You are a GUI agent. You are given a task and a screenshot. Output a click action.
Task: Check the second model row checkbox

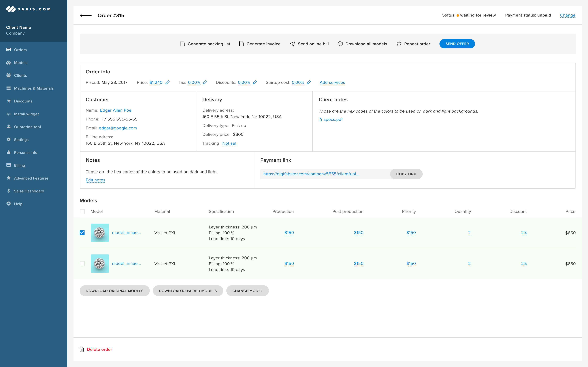tap(82, 264)
